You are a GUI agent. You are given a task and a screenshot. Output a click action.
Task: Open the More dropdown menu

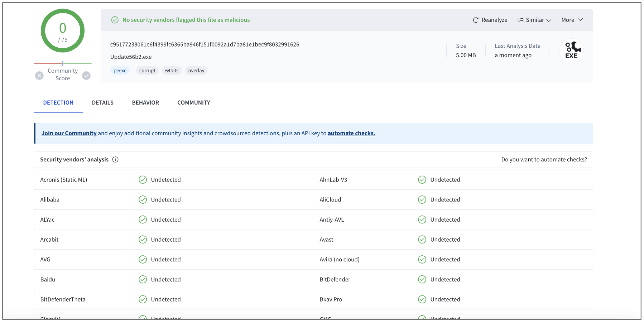tap(572, 20)
